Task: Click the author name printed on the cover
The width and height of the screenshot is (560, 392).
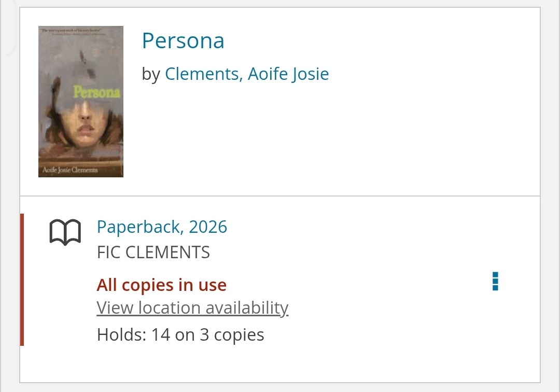Action: click(x=70, y=170)
